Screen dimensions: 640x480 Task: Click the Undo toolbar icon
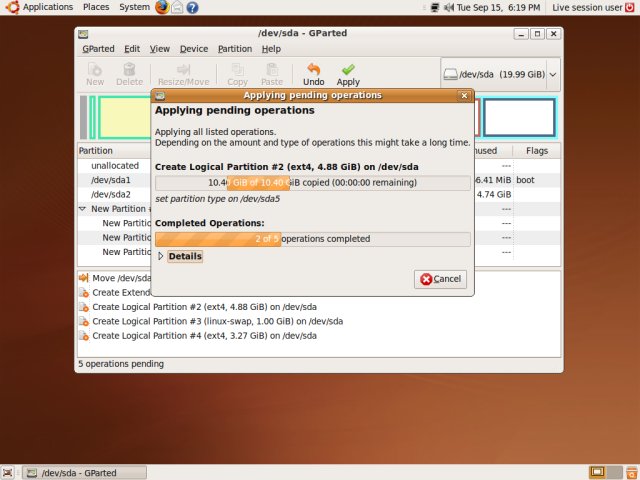coord(313,69)
